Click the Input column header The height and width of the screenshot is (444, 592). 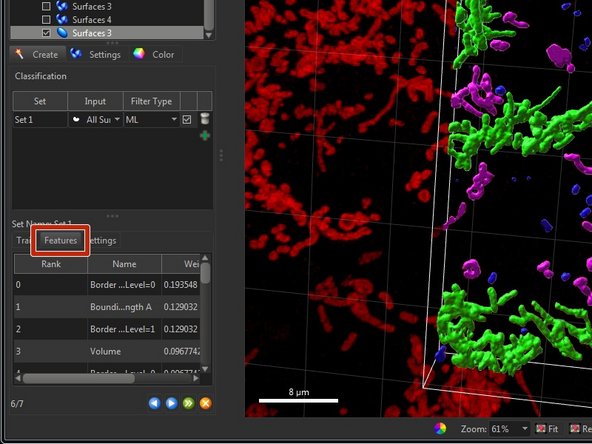pyautogui.click(x=95, y=101)
